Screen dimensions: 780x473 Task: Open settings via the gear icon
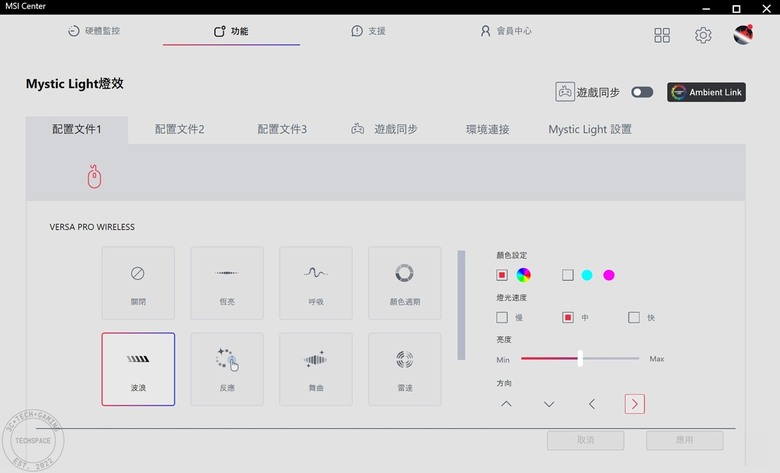[x=703, y=35]
